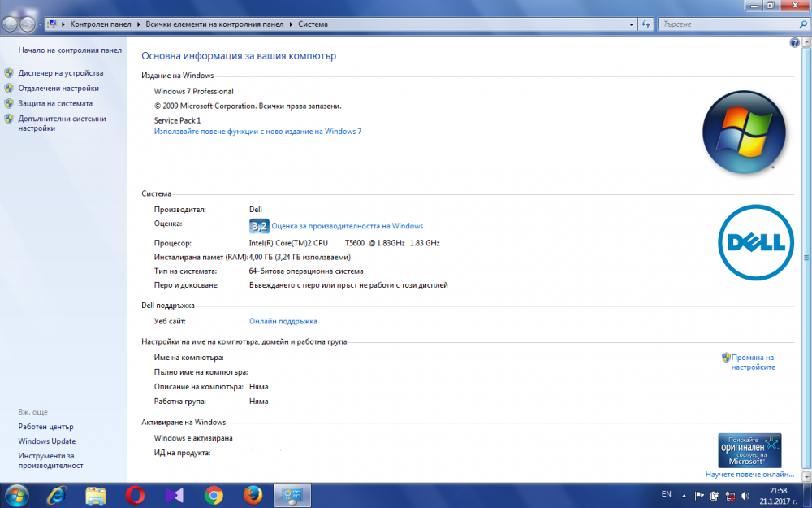This screenshot has width=812, height=508.
Task: Click shield icon beside Отдалечени настройки
Action: point(9,88)
